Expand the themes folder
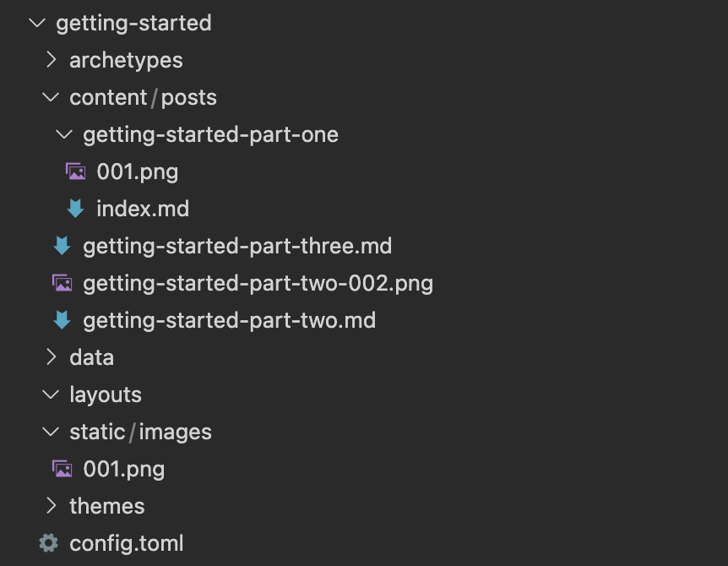This screenshot has height=566, width=728. click(x=50, y=506)
